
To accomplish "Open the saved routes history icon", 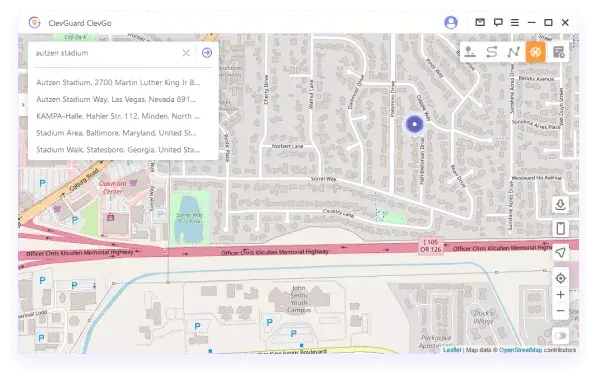I will click(x=559, y=52).
